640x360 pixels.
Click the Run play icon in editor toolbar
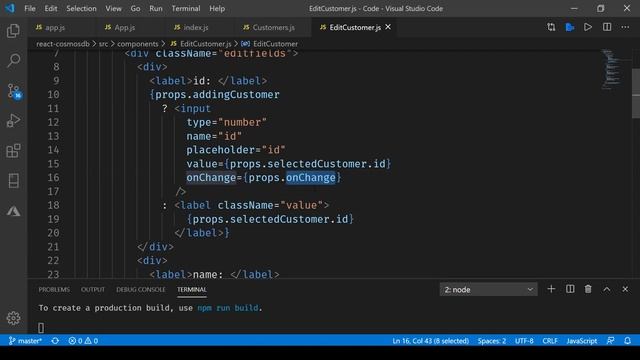pyautogui.click(x=588, y=27)
